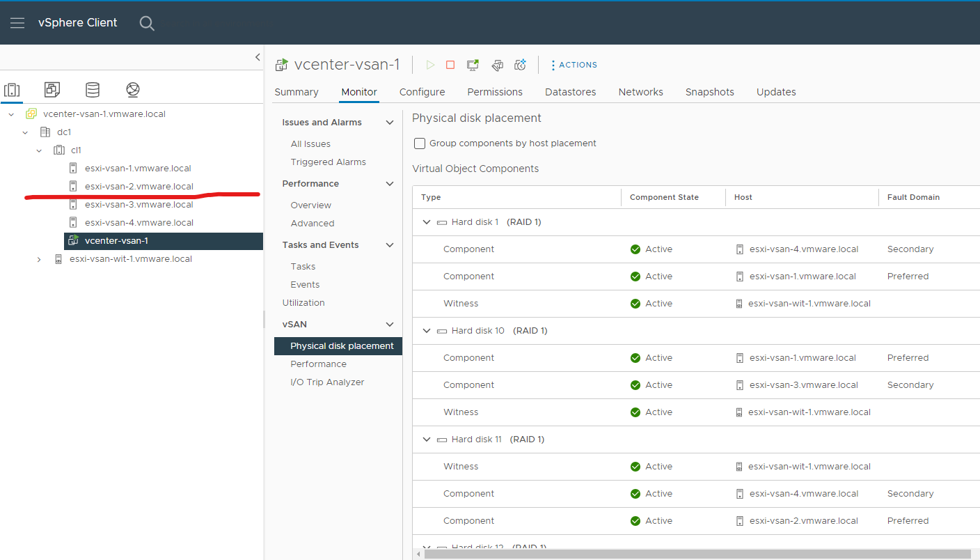Click the vCenter icon beside vcenter-vsan-1.vmware.local

tap(31, 114)
